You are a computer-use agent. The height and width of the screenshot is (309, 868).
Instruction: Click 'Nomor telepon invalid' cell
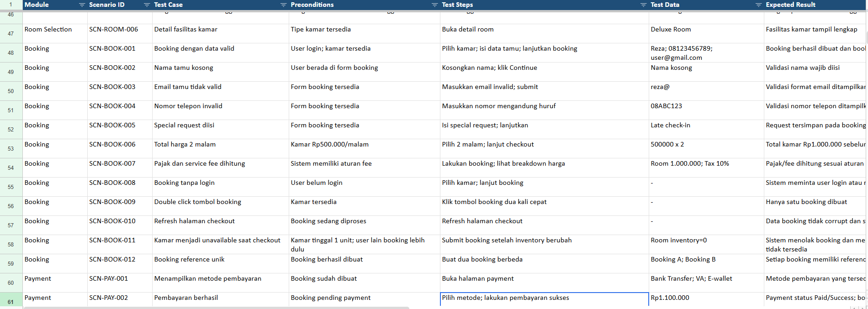[221, 110]
